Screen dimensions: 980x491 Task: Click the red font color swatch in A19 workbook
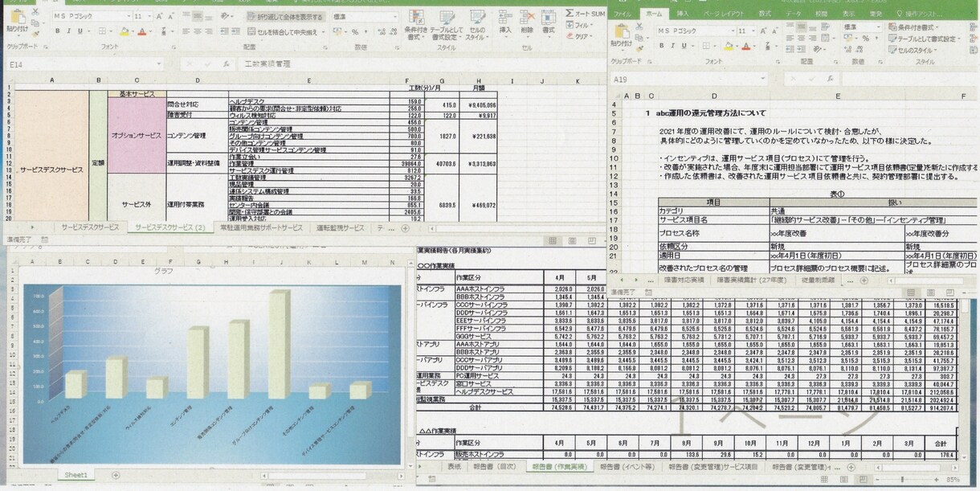(746, 46)
